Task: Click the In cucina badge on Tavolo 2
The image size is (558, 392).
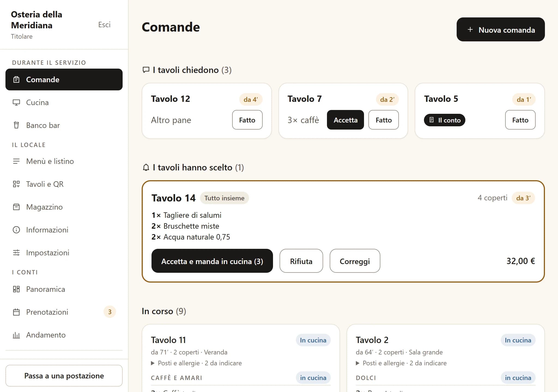Action: pos(518,340)
